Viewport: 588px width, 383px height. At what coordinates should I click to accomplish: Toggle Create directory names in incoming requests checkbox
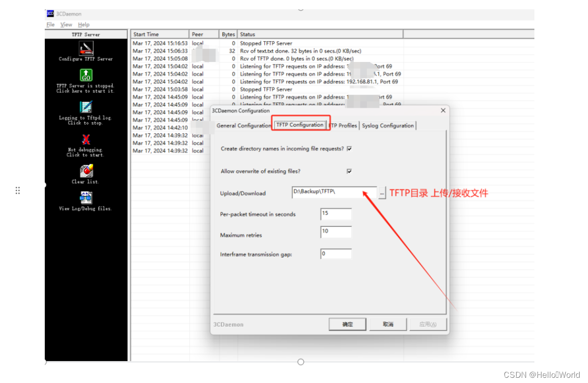(x=349, y=148)
